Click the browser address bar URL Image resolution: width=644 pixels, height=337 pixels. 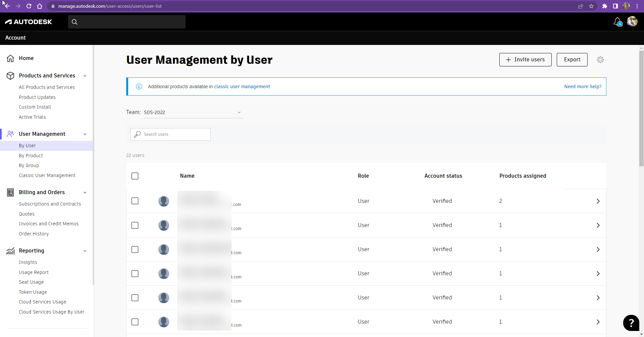coord(110,6)
